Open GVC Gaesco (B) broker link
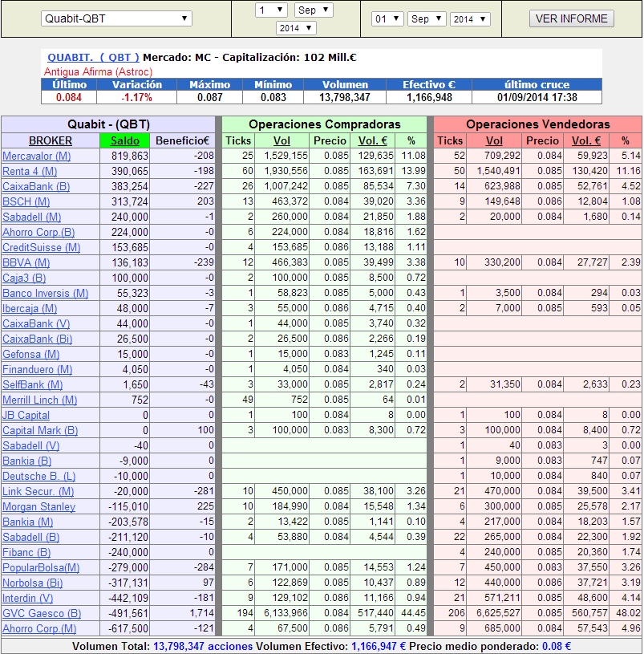Screen dimensions: 644x654 pyautogui.click(x=42, y=614)
